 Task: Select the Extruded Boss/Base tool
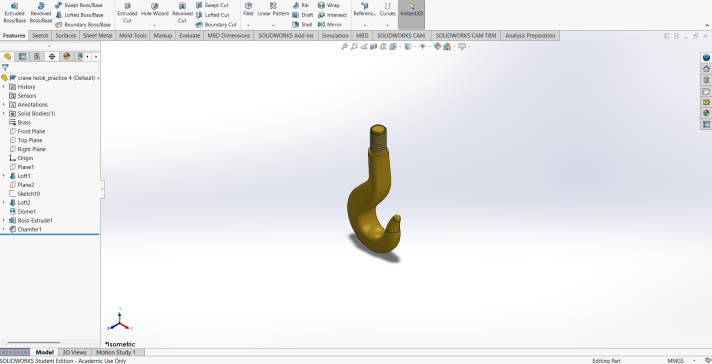click(15, 13)
